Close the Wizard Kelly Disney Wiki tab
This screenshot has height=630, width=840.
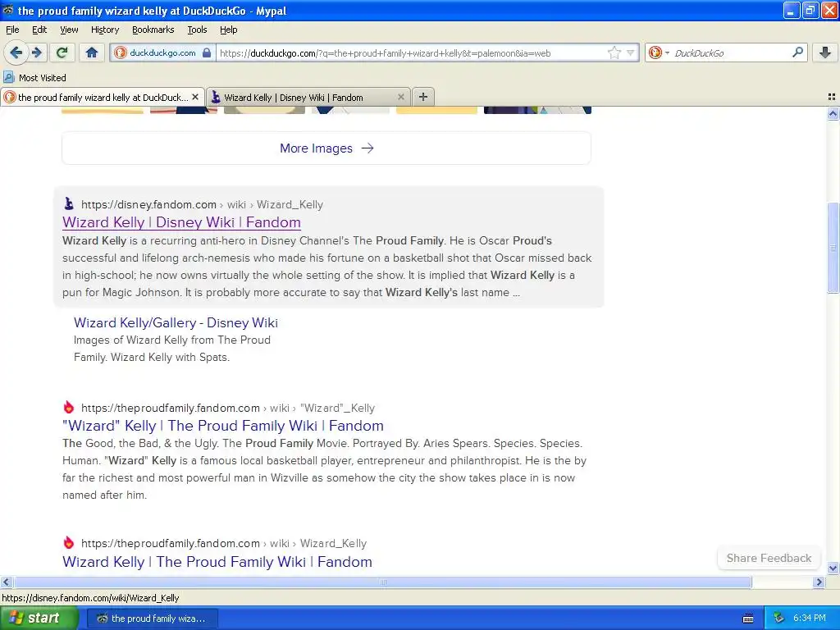400,97
